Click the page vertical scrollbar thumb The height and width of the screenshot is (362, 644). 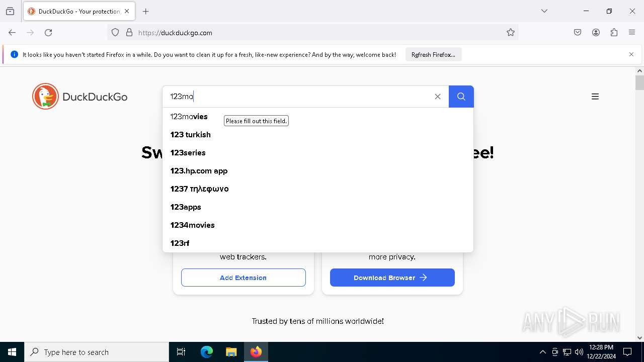639,82
